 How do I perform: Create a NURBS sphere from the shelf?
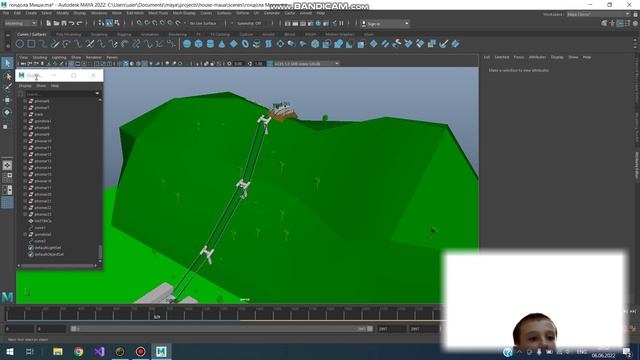coord(187,44)
